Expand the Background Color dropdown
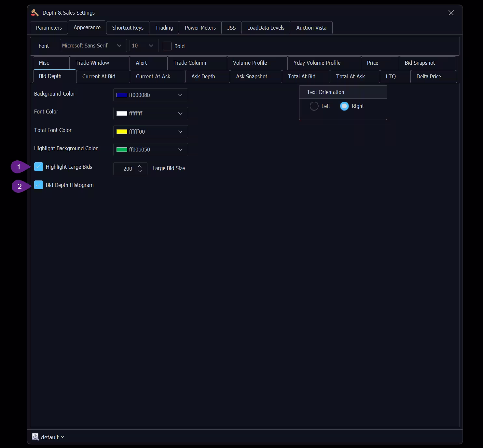Viewport: 483px width, 448px height. click(x=180, y=95)
